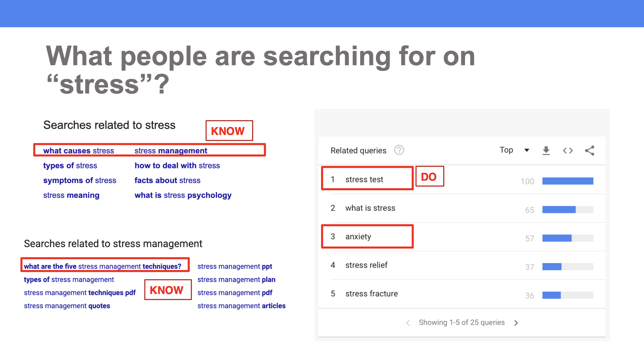The image size is (644, 362).
Task: Click 'how to deal with stress' link
Action: pos(177,166)
